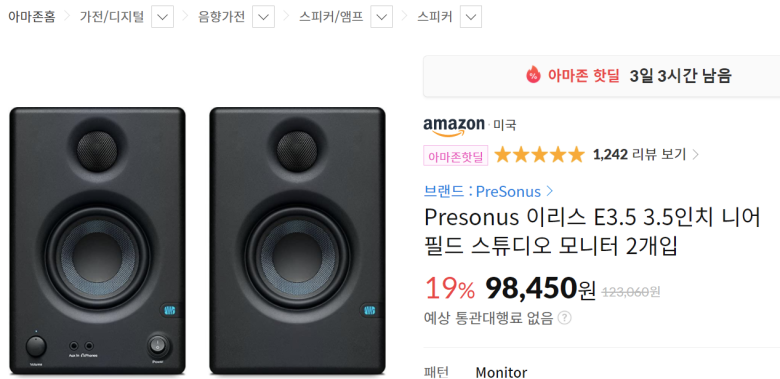Navigate to 음향가전 category

(221, 17)
